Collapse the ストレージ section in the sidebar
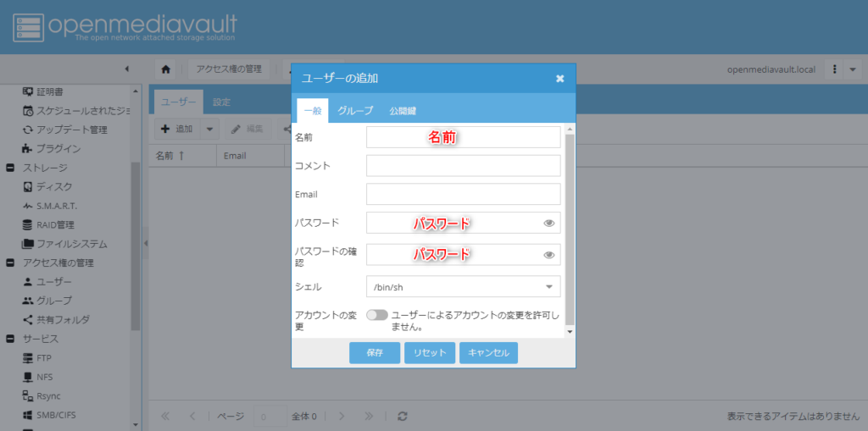868x431 pixels. 10,168
